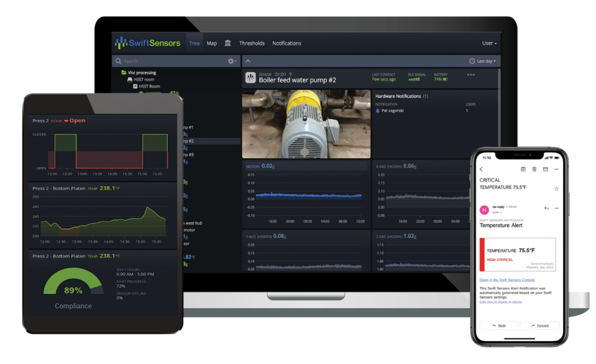Click the Search field in tree panel
This screenshot has height=364, width=596.
(169, 61)
